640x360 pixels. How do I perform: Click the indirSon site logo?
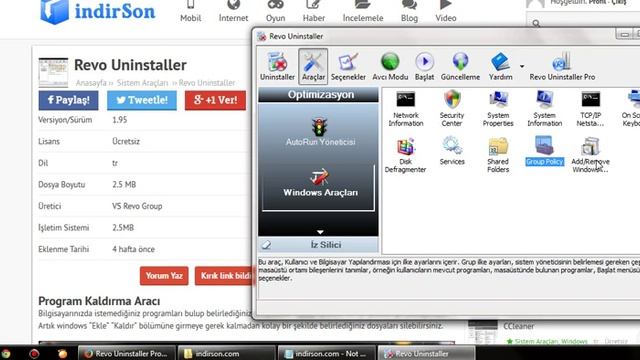pyautogui.click(x=98, y=11)
